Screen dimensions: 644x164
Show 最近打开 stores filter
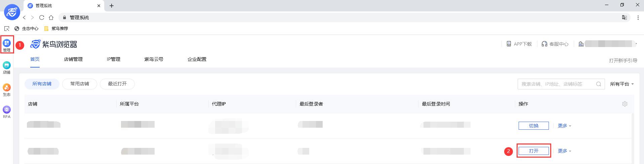click(x=117, y=84)
